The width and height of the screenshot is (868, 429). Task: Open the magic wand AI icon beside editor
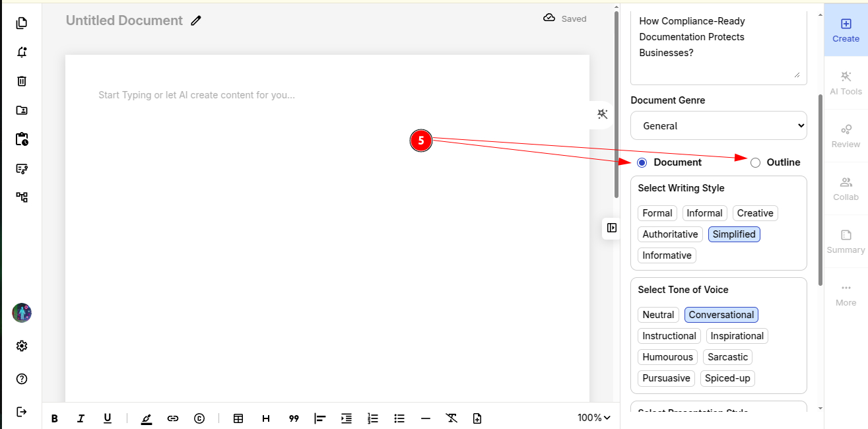(x=602, y=114)
